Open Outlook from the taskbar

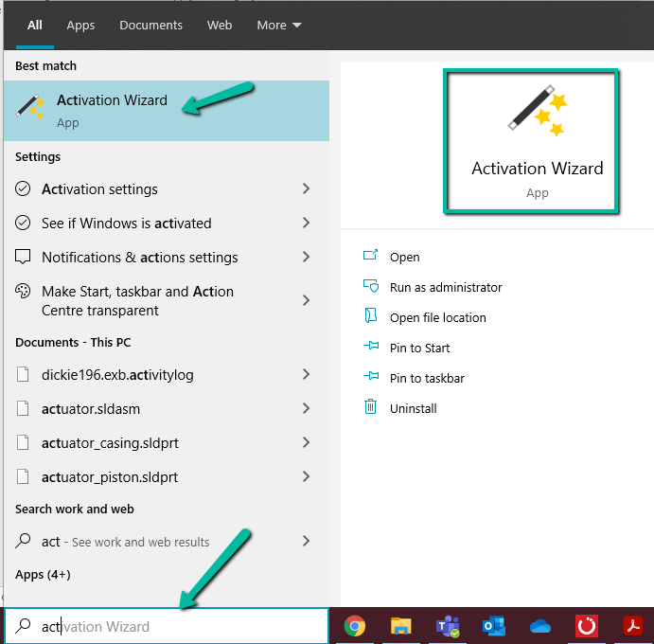point(494,626)
